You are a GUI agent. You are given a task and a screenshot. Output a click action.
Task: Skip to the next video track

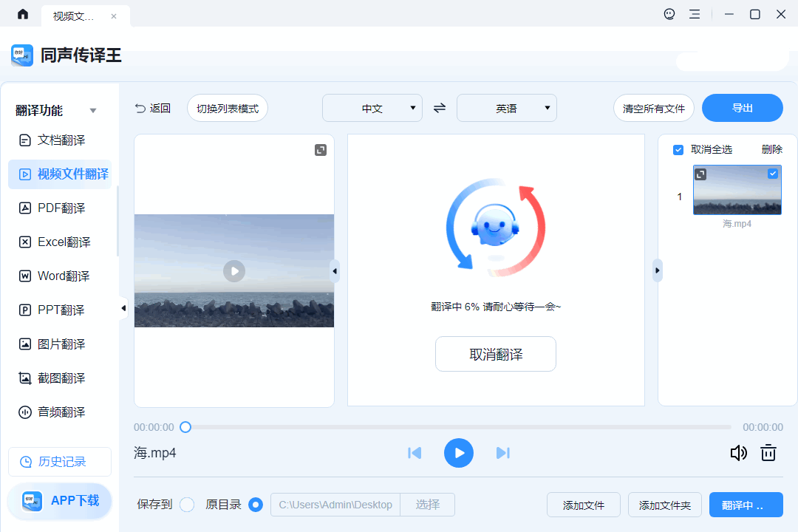(x=503, y=453)
